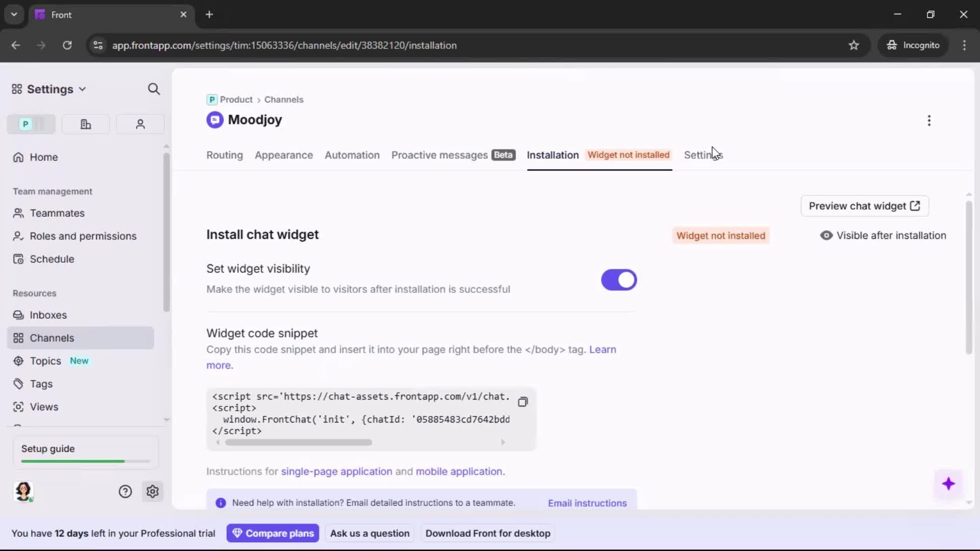Viewport: 980px width, 551px height.
Task: Switch to the Appearance tab
Action: coord(284,156)
